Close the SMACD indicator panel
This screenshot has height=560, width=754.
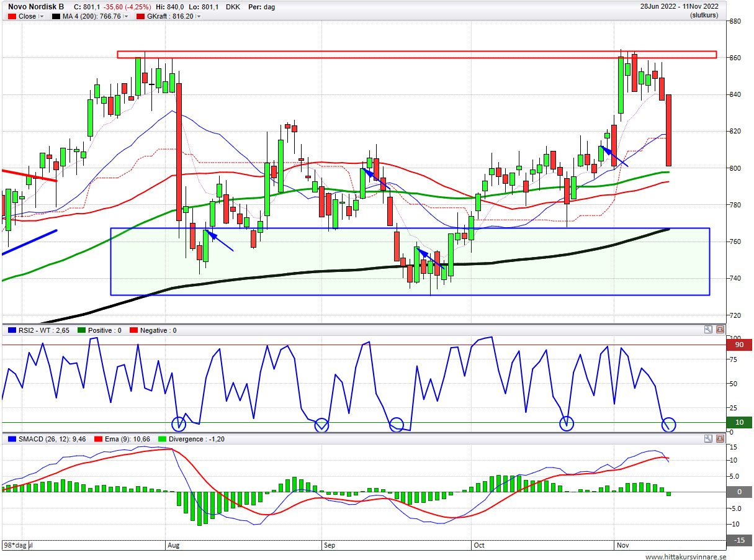[x=720, y=439]
